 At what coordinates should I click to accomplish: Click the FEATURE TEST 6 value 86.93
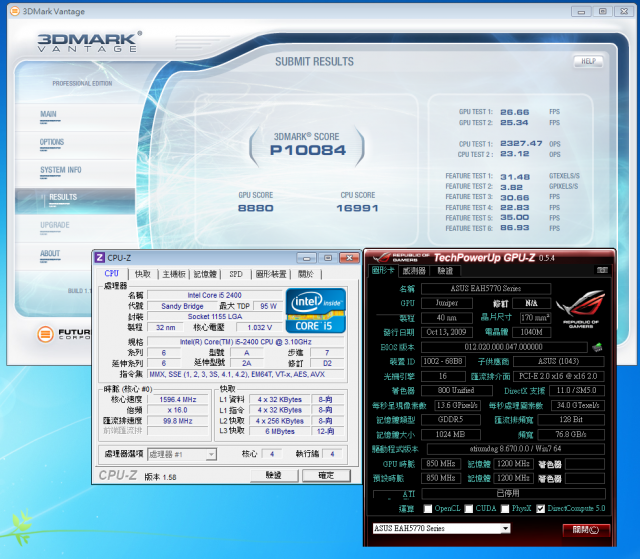[514, 228]
